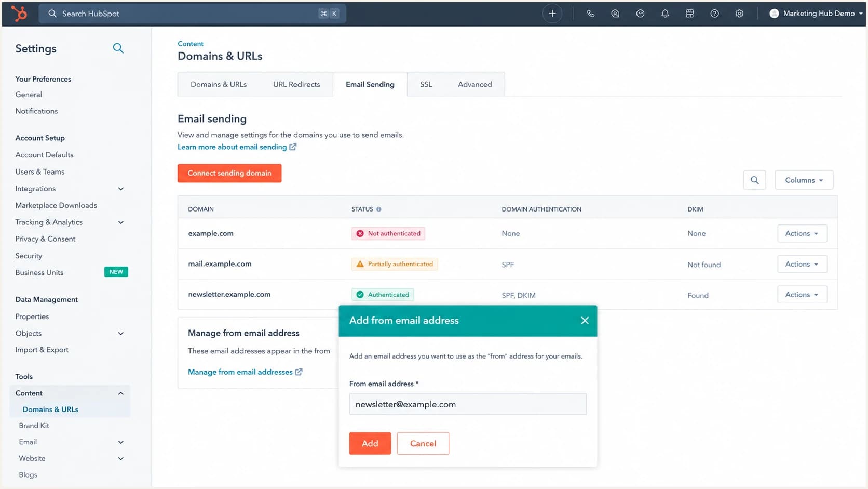Click the newsletter.example.com domain cell
Viewport: 868px width, 489px height.
(x=229, y=294)
